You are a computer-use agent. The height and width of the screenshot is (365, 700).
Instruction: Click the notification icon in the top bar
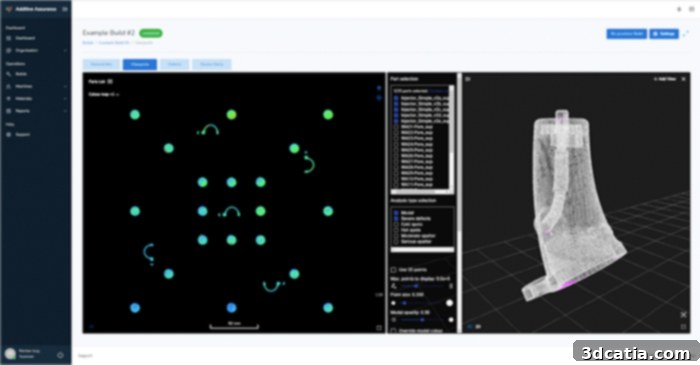click(x=679, y=9)
